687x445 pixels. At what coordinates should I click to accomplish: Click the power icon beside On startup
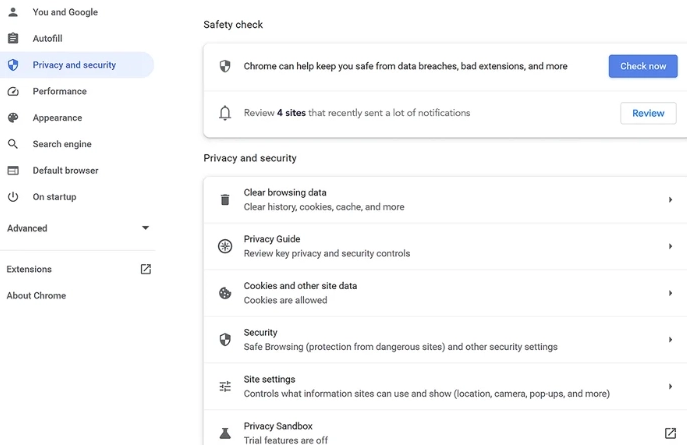point(13,197)
